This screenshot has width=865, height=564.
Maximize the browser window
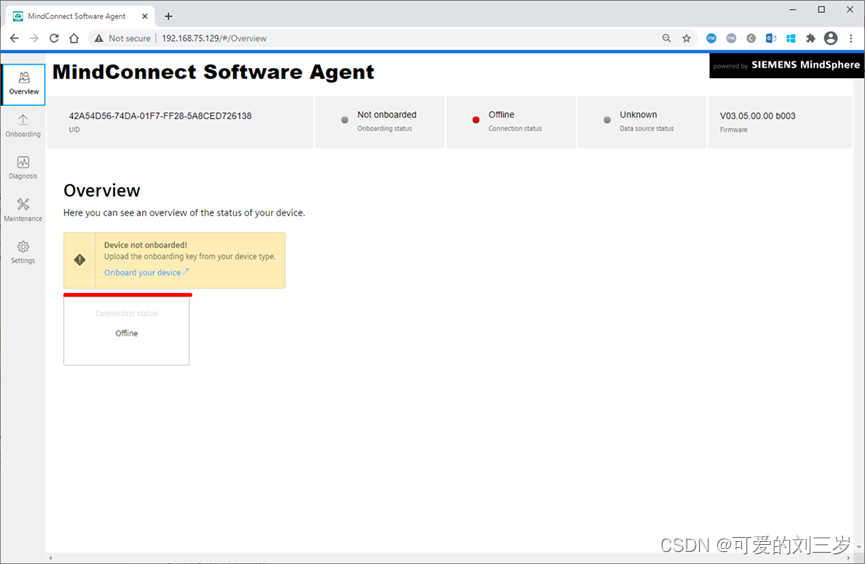(x=821, y=9)
